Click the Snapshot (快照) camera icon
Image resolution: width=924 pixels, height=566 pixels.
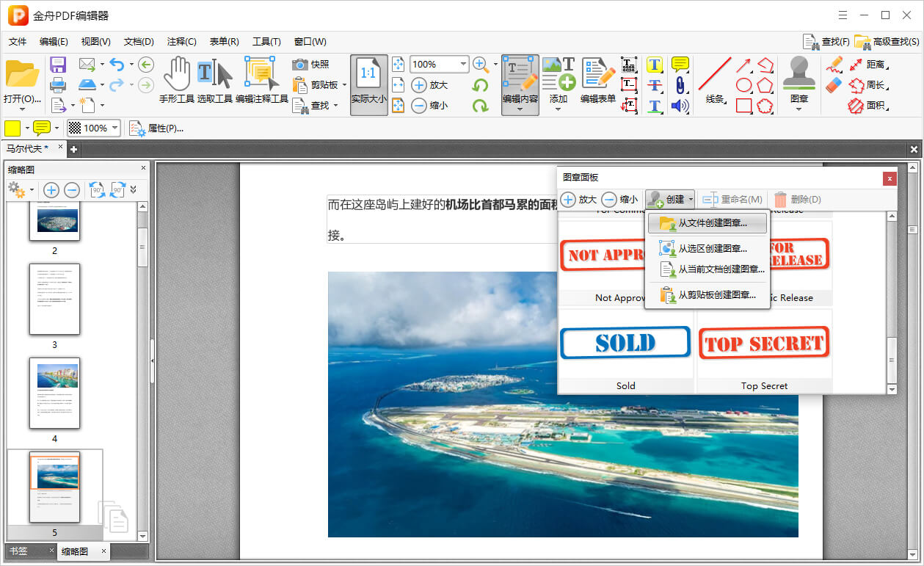pyautogui.click(x=300, y=65)
